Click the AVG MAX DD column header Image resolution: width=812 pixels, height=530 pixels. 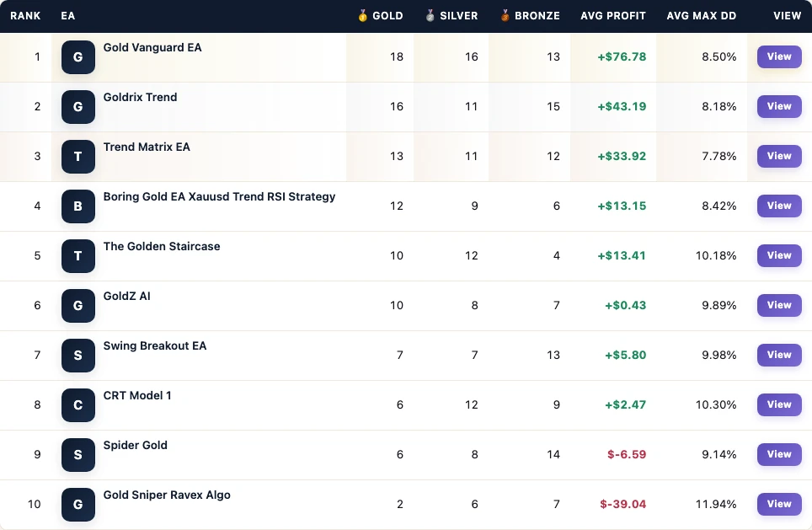coord(701,16)
